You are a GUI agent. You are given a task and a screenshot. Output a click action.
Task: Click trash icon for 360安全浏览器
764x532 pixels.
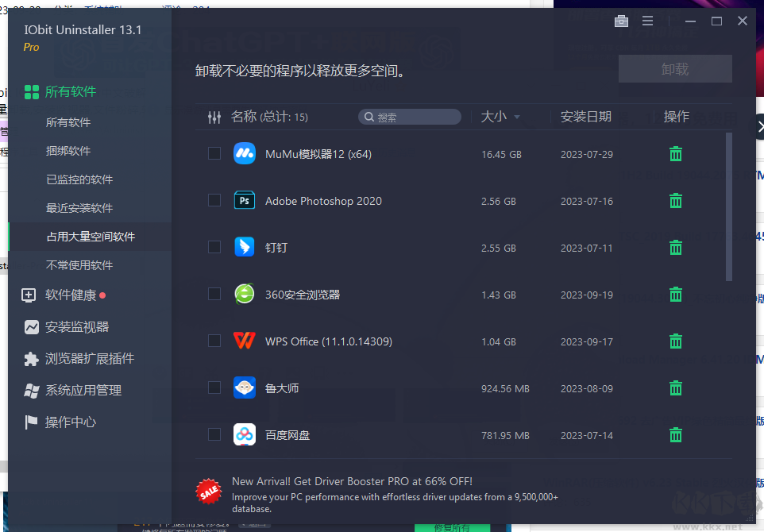tap(675, 295)
